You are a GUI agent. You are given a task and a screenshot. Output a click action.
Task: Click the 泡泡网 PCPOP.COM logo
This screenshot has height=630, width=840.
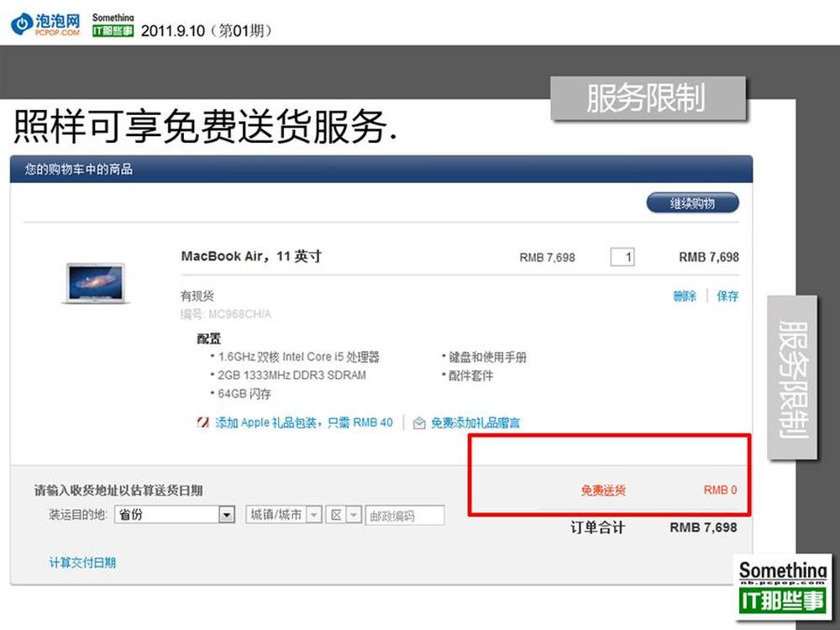46,24
